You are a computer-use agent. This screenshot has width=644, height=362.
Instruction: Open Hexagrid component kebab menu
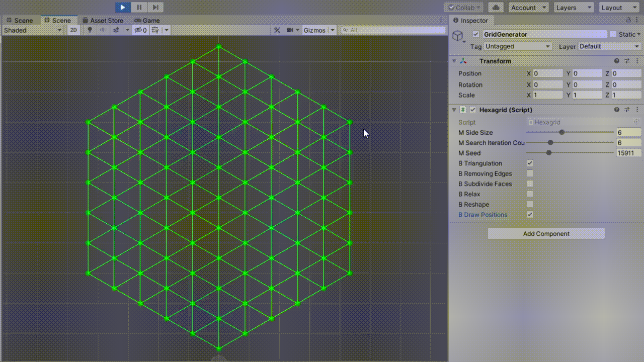[x=637, y=110]
